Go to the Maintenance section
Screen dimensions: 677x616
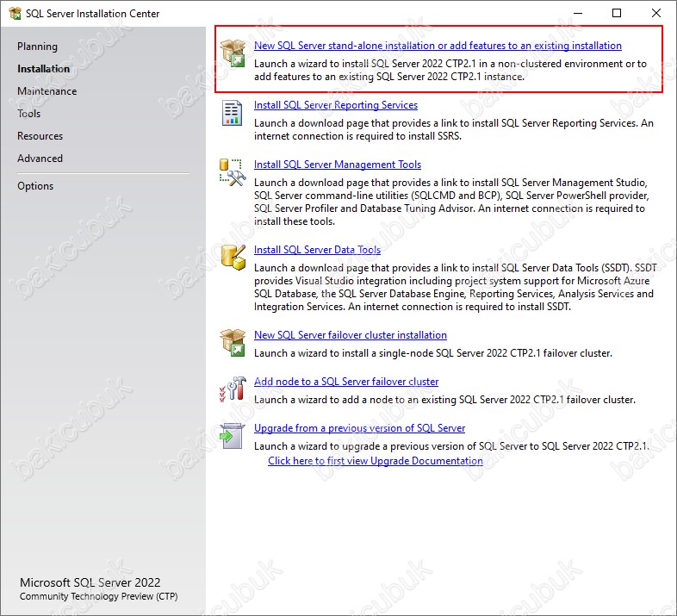(x=47, y=91)
